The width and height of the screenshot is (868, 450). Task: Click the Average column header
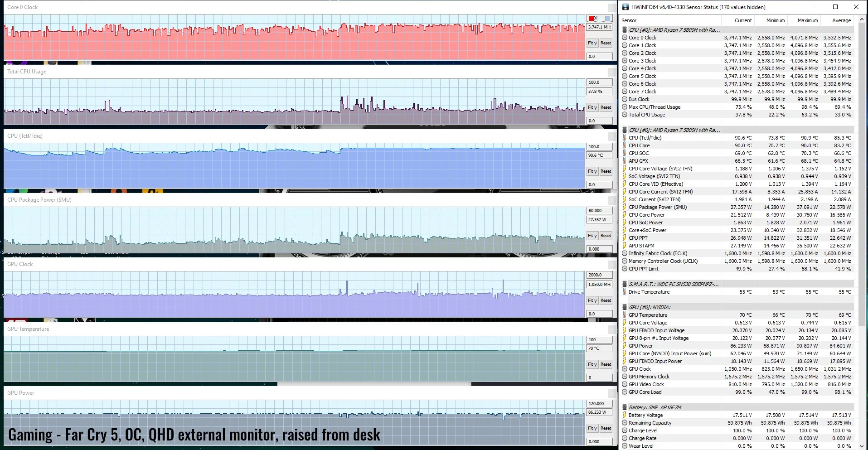[x=841, y=20]
